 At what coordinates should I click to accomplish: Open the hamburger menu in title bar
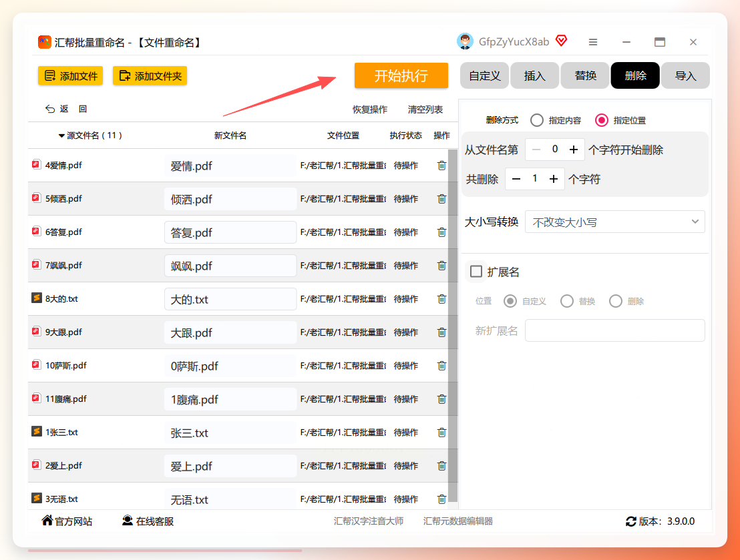593,43
